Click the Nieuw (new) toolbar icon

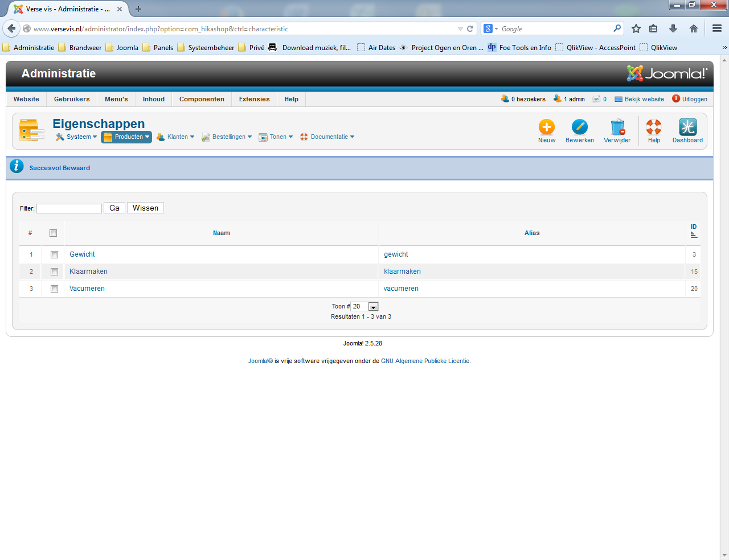547,127
